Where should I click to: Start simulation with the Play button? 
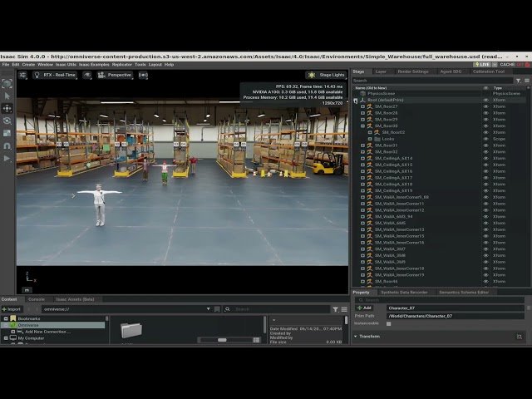[x=7, y=159]
